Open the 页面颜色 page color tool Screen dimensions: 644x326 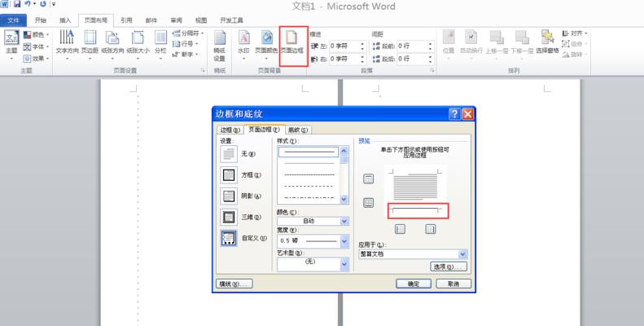[266, 46]
